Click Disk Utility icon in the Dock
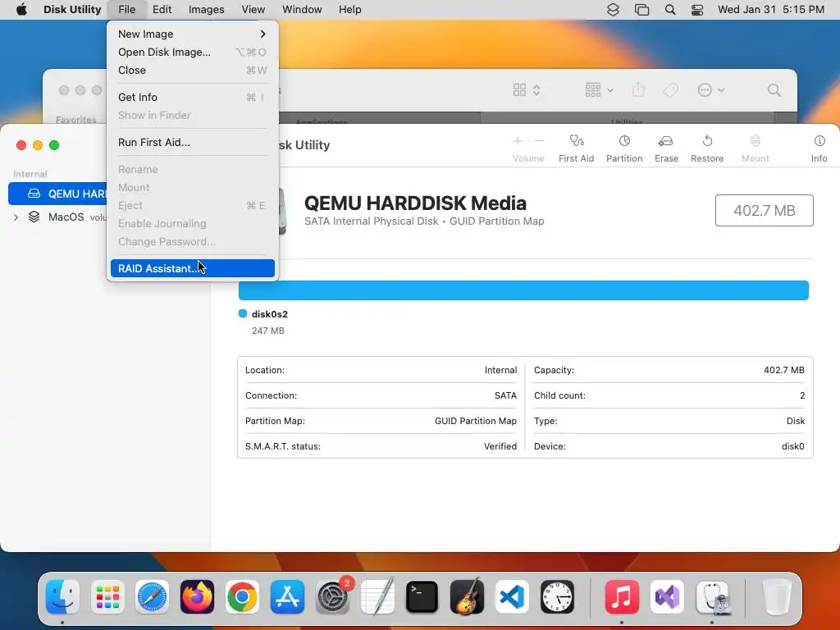The image size is (840, 630). [712, 597]
